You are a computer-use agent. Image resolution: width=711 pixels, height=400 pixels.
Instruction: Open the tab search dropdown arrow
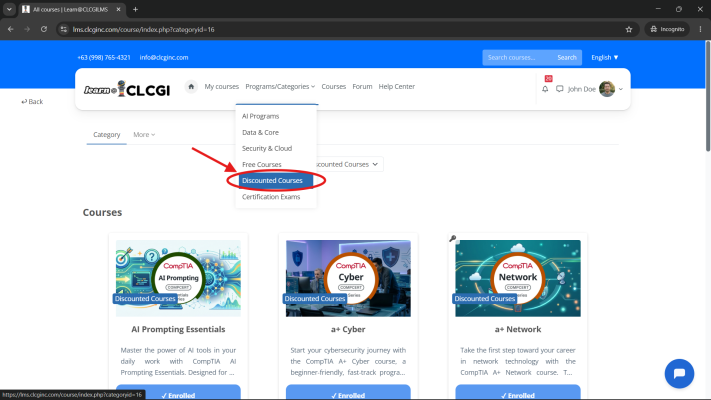click(x=9, y=9)
